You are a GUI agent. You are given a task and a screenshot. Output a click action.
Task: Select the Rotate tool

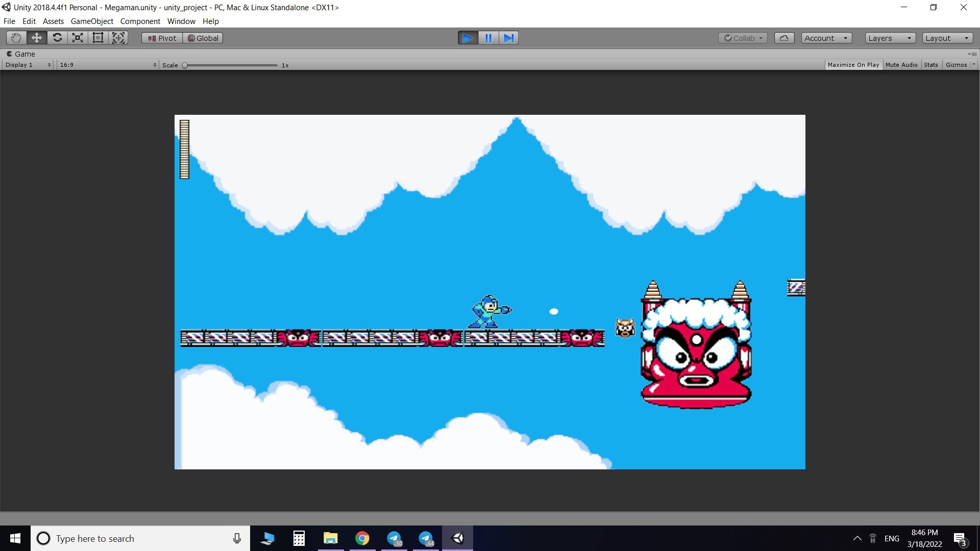[57, 38]
